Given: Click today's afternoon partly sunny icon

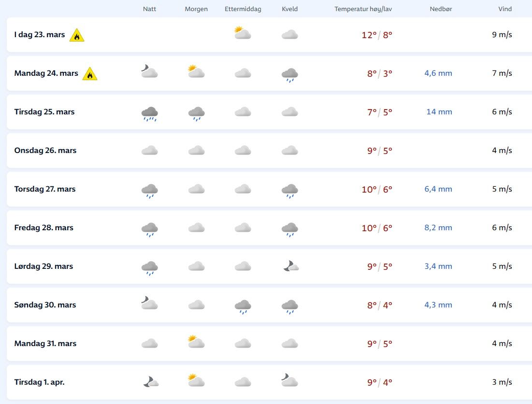Looking at the screenshot, I should pos(243,34).
